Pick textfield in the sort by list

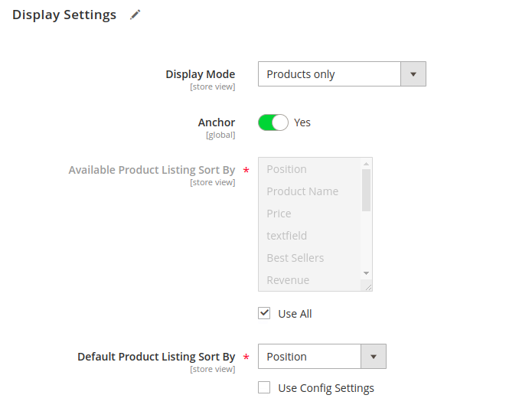[286, 236]
